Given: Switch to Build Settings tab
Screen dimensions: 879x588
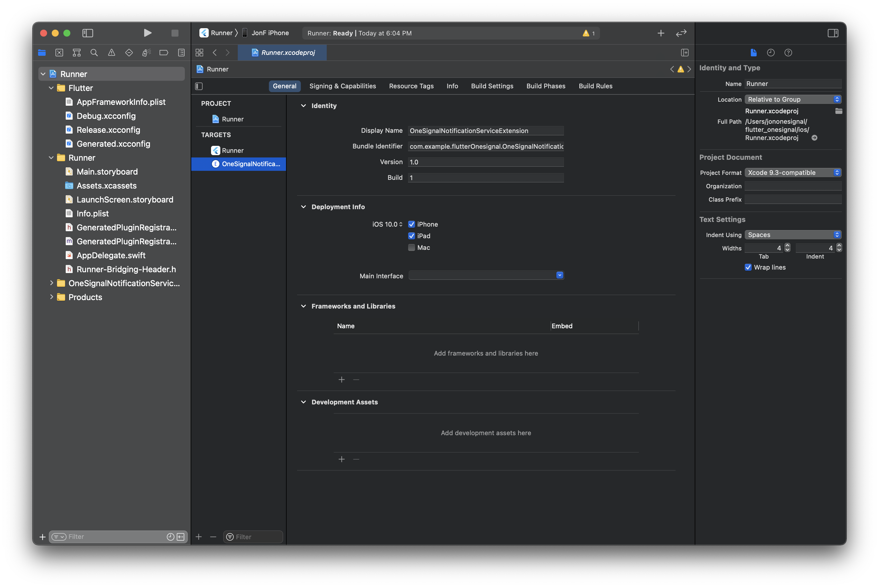Looking at the screenshot, I should tap(492, 86).
